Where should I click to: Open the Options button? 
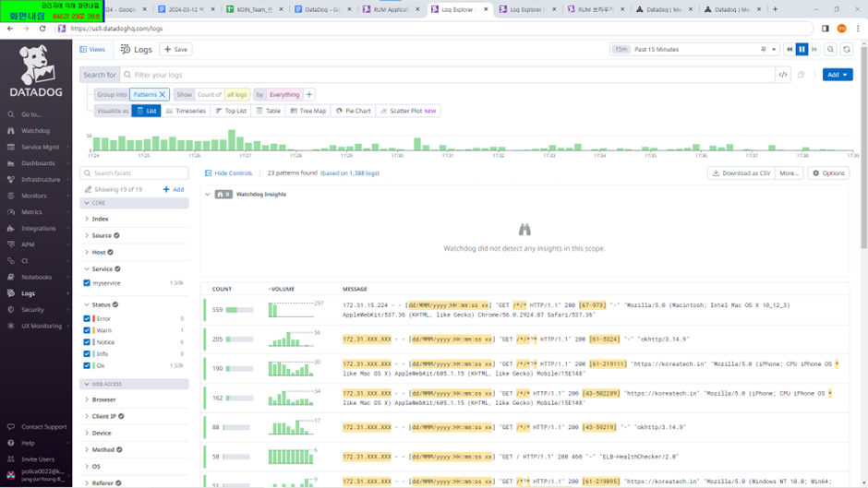coord(828,173)
